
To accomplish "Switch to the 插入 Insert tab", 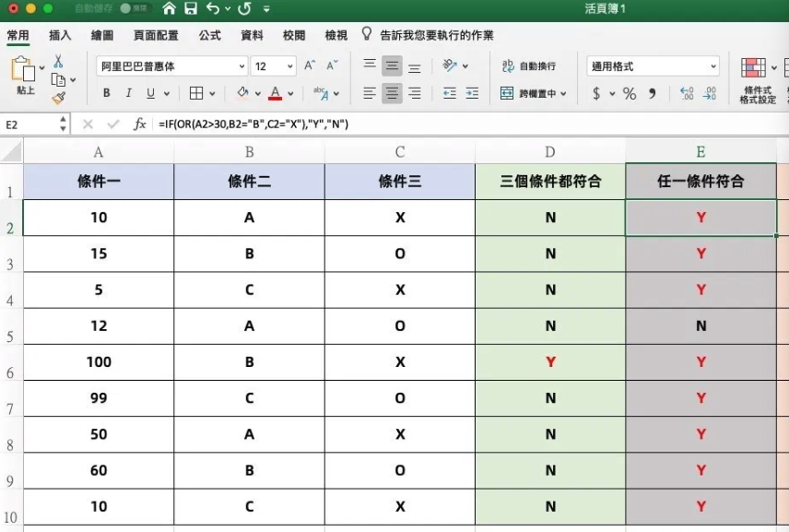I will (60, 35).
